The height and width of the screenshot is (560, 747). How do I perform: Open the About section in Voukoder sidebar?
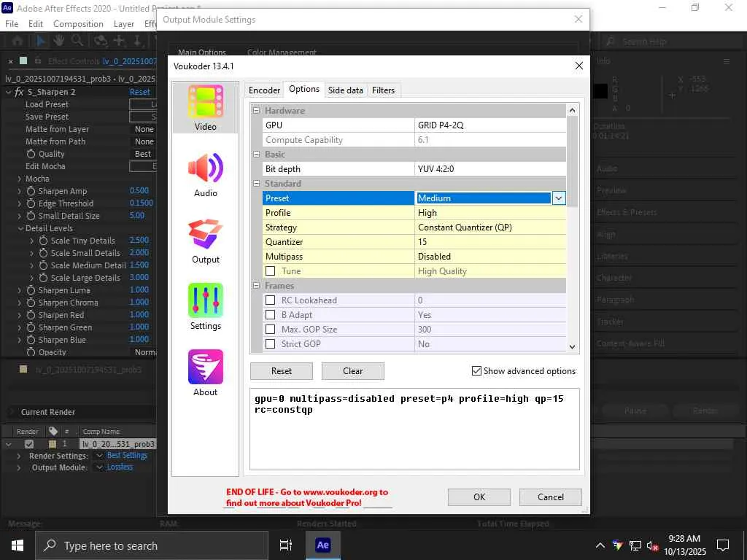pos(205,373)
